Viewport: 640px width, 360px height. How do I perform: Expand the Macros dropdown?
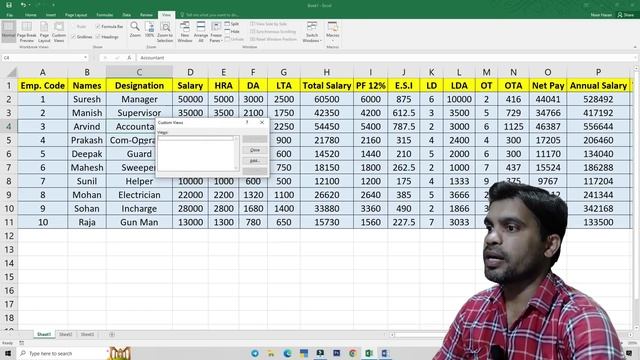click(333, 40)
